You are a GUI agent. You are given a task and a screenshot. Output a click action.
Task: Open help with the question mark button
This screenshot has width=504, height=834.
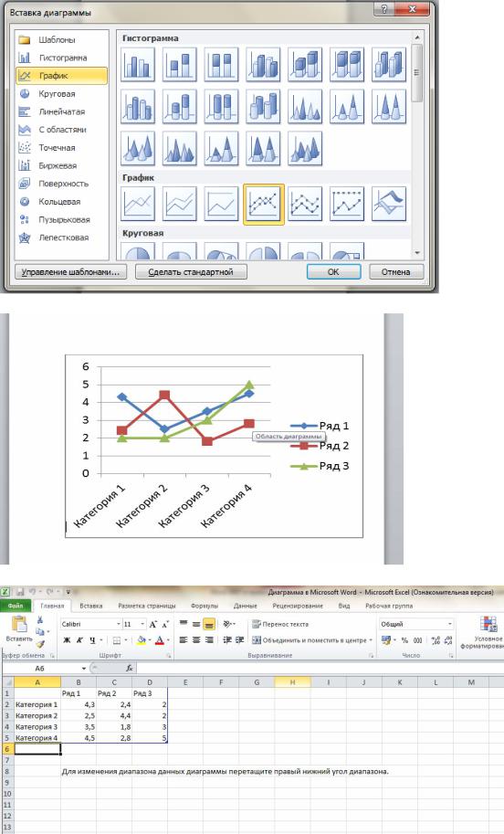coord(384,9)
